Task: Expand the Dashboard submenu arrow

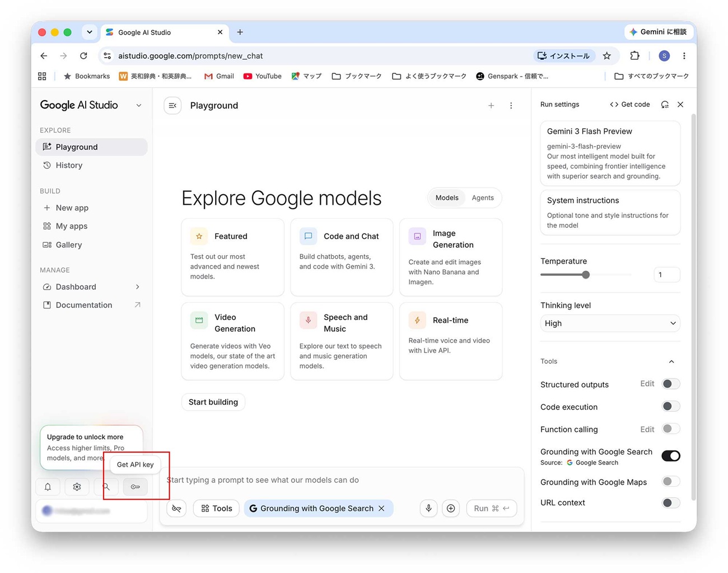Action: pyautogui.click(x=138, y=286)
